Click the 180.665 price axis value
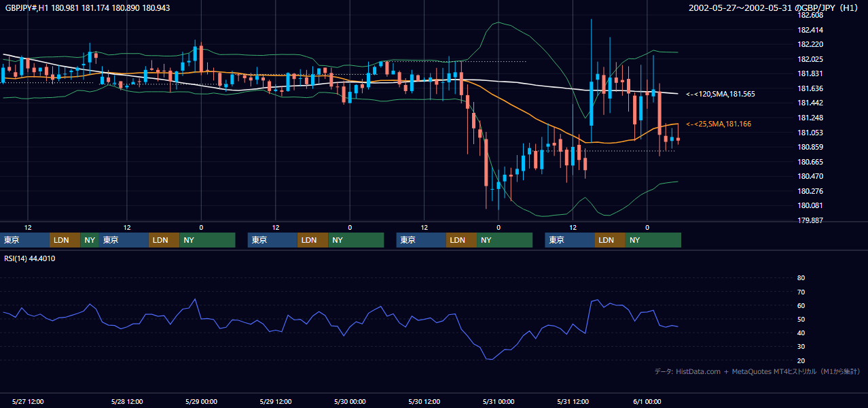Screen dimensions: 868x408 click(x=810, y=162)
